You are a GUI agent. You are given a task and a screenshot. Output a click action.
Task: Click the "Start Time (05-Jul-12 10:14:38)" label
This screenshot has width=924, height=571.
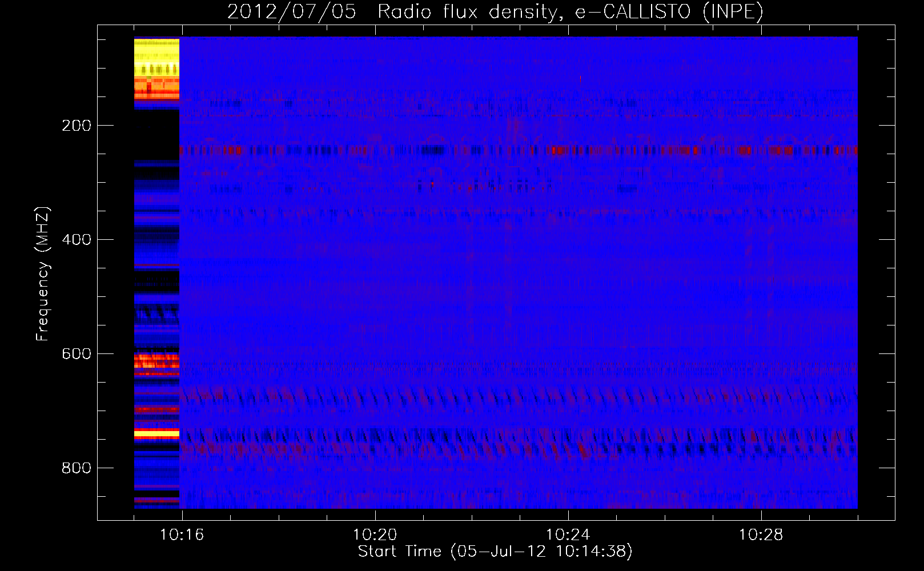(495, 552)
